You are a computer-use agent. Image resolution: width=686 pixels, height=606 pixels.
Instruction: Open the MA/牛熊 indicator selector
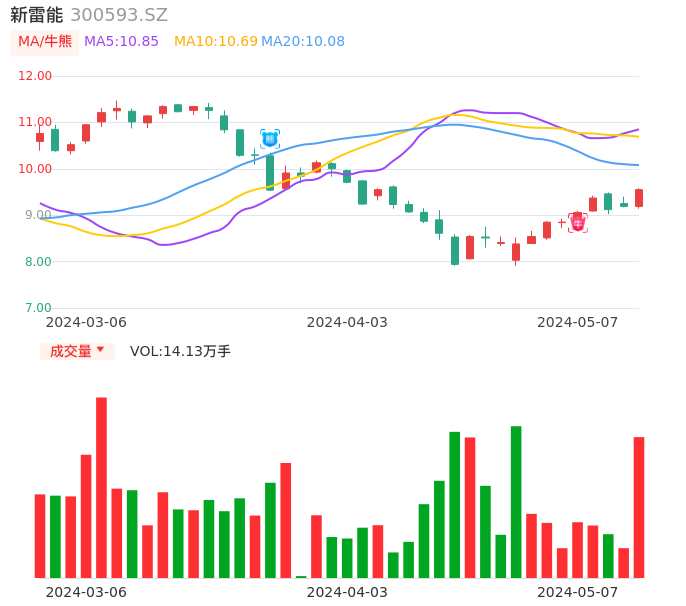(x=45, y=42)
